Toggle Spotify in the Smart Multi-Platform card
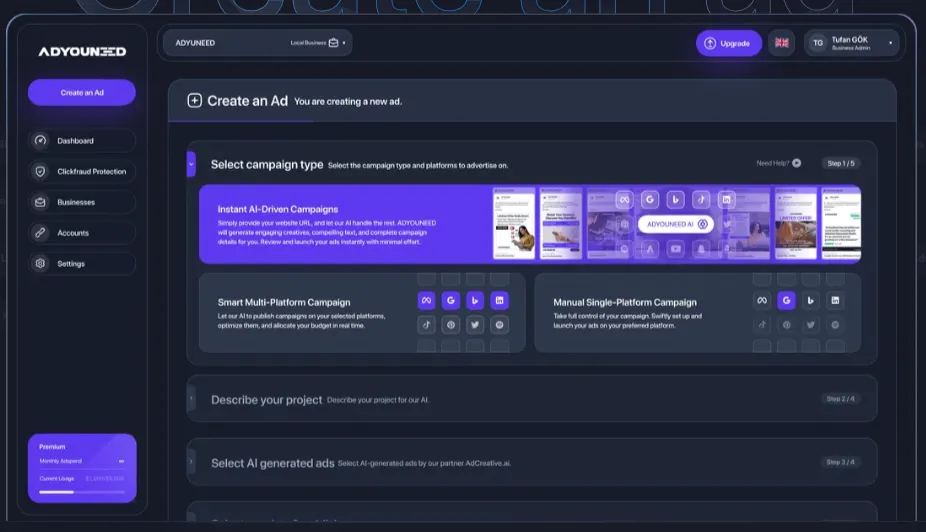 pos(500,325)
